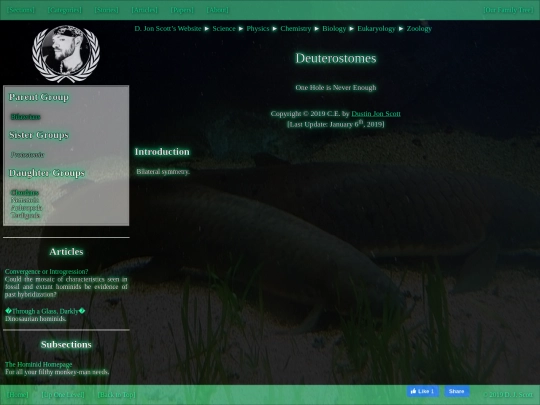Screen dimensions: 540x405
Task: Open the [Our Family Tree] link
Action: tap(509, 10)
